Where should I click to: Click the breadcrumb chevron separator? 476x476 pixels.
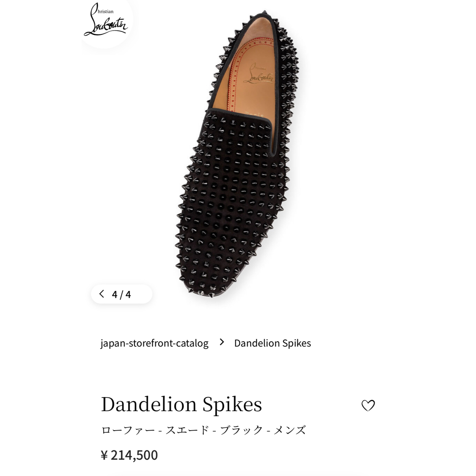(222, 342)
